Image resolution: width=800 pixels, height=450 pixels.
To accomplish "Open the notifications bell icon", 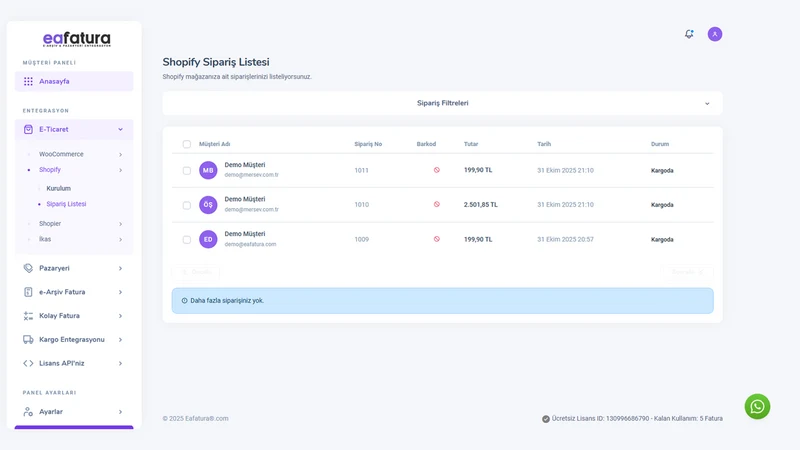I will coord(689,34).
